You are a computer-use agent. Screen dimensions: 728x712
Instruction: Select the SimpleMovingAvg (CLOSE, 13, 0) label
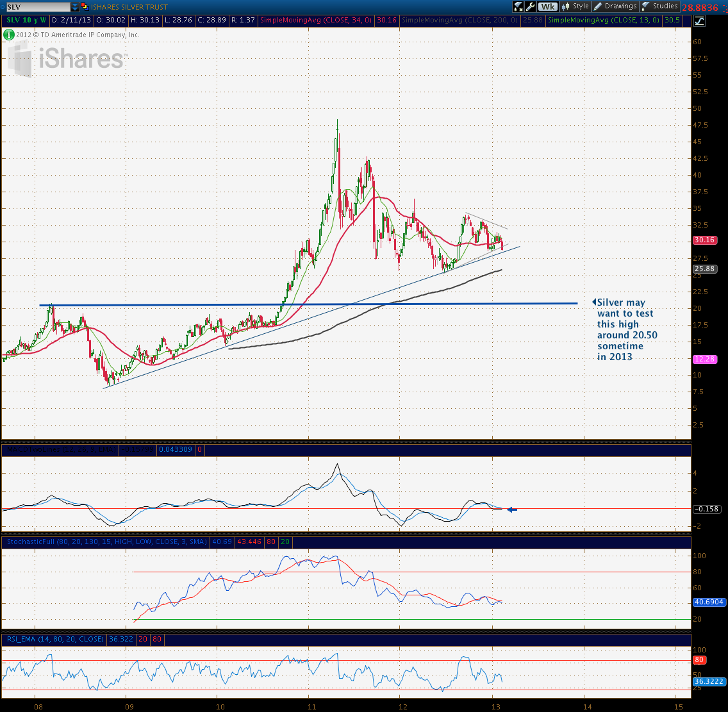[x=604, y=20]
